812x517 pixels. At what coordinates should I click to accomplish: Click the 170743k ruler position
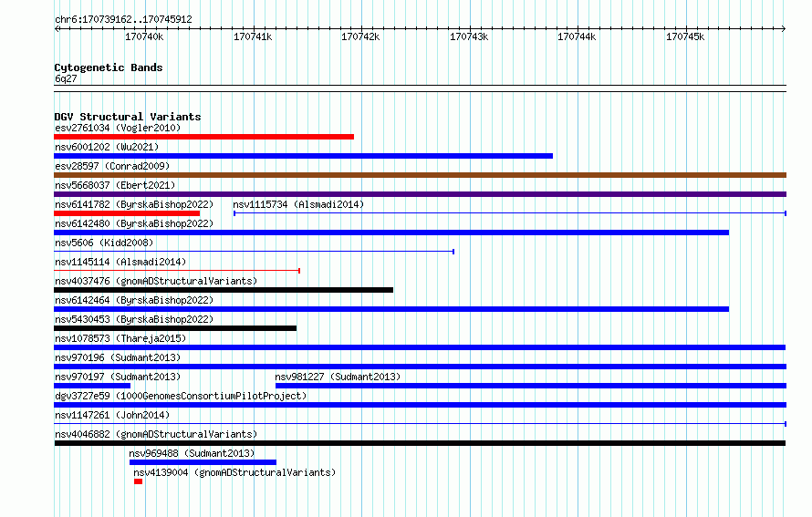[x=469, y=36]
